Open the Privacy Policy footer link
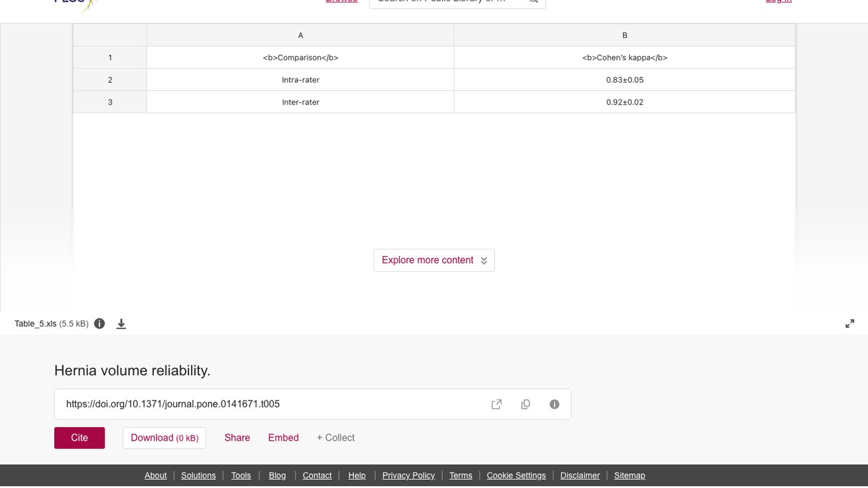 click(x=408, y=476)
